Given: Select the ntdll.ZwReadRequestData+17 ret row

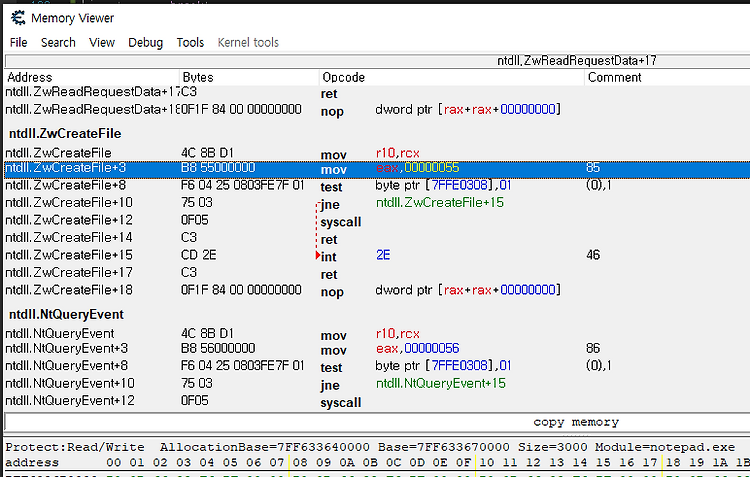Looking at the screenshot, I should (x=377, y=92).
